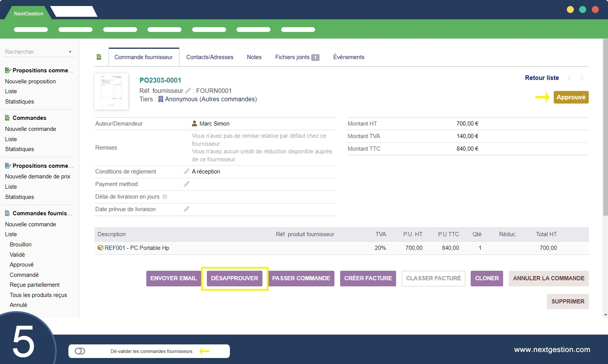The width and height of the screenshot is (608, 364).
Task: Open the order PDF thumbnail preview
Action: click(111, 91)
